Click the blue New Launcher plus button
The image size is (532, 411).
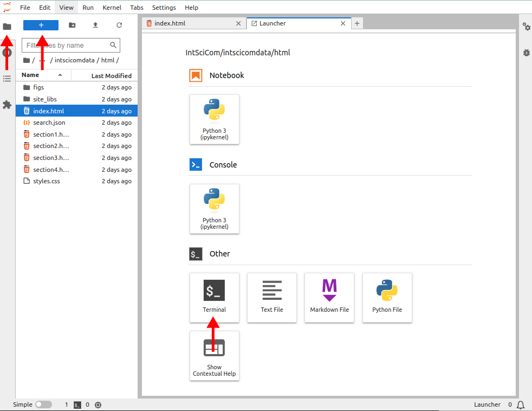41,25
